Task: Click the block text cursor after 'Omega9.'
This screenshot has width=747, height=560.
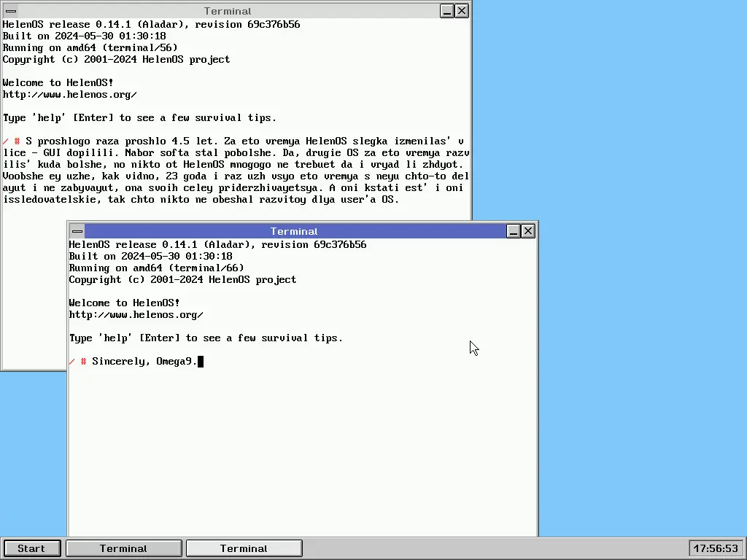Action: click(201, 362)
